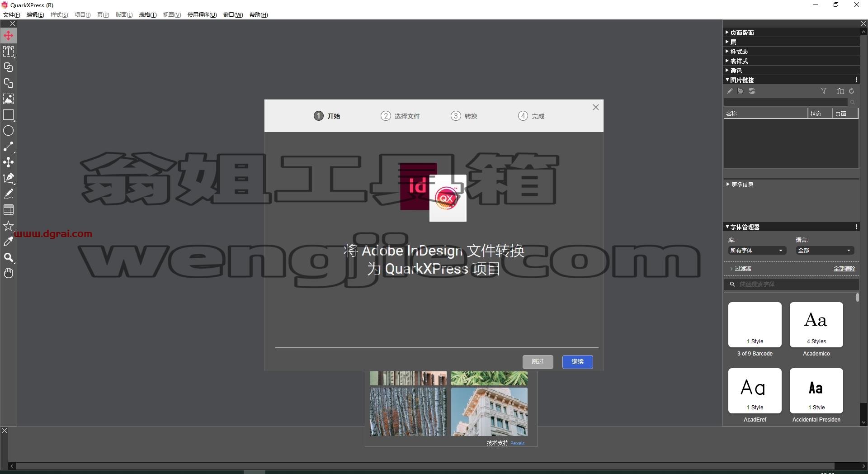Open the 语言 全部 dropdown
868x474 pixels.
click(x=825, y=251)
